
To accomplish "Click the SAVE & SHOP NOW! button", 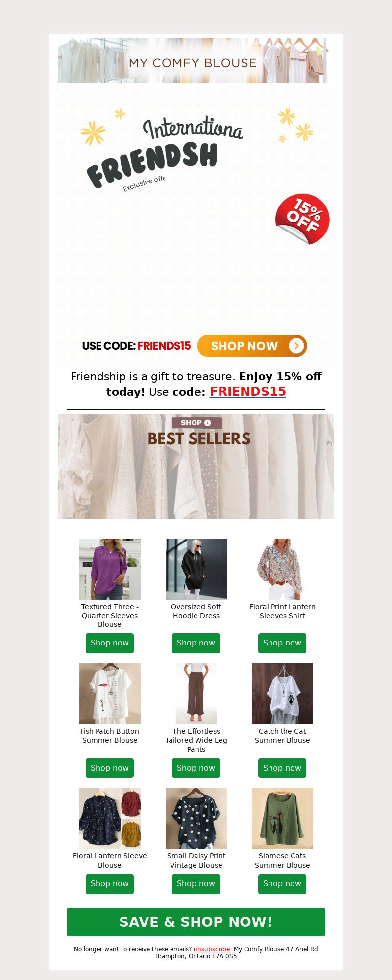I will 196,922.
